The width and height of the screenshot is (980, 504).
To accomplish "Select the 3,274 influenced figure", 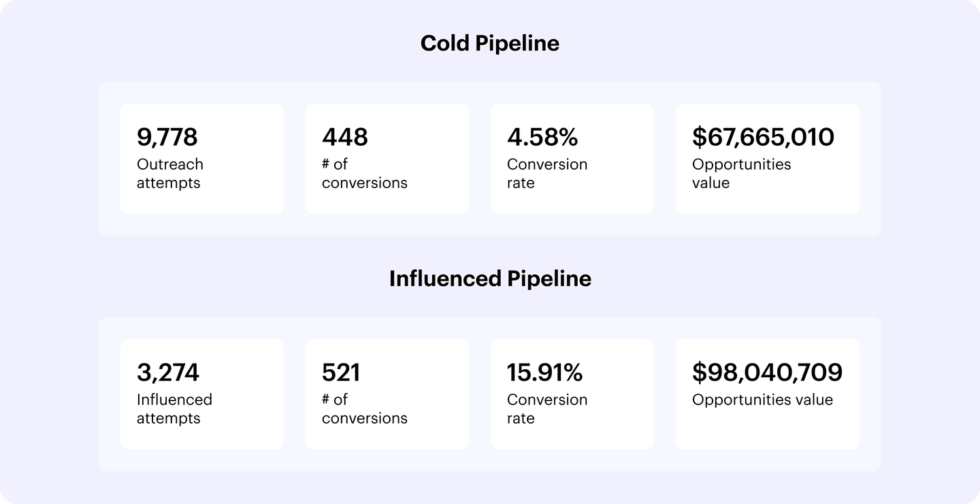I will (168, 373).
